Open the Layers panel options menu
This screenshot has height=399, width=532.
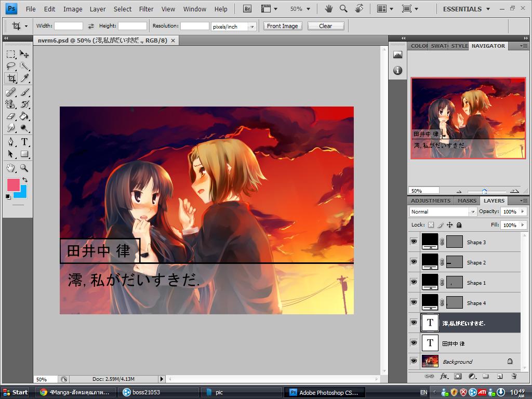click(x=524, y=201)
